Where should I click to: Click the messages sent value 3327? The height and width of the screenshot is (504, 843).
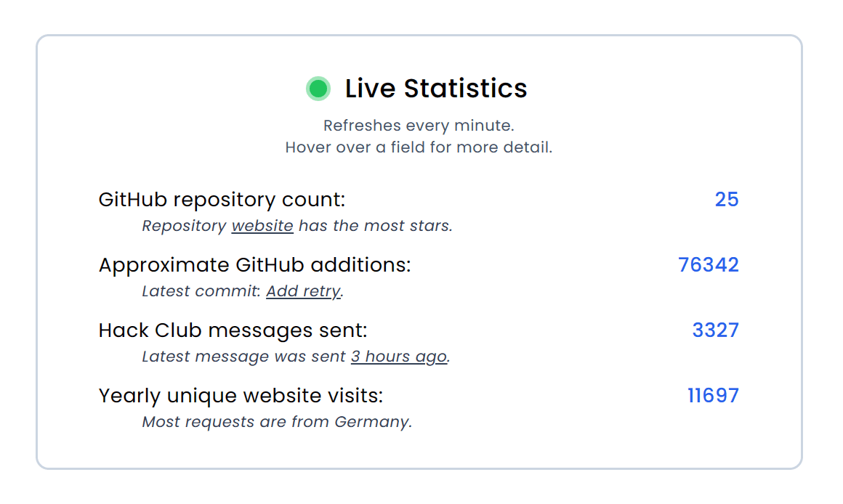715,330
